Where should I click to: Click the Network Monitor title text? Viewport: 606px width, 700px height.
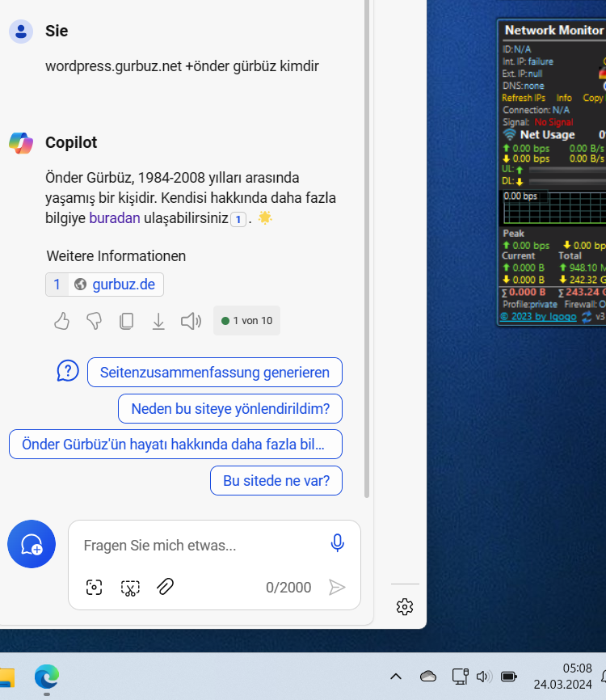click(554, 31)
